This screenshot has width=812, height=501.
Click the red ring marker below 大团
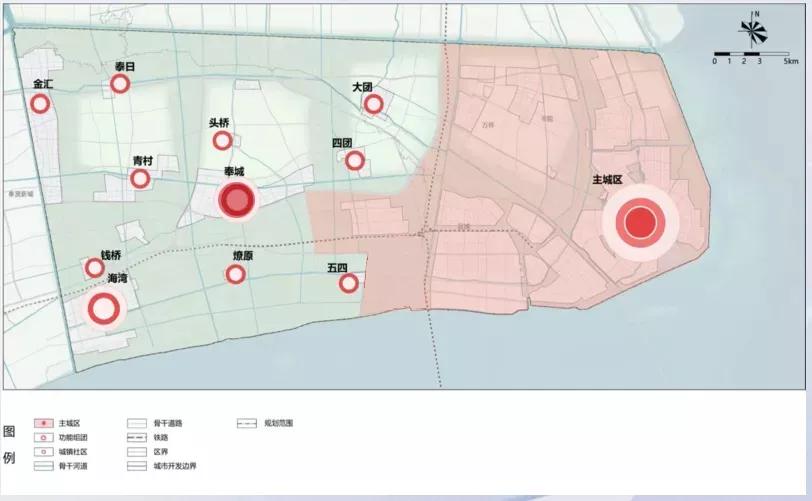click(373, 104)
